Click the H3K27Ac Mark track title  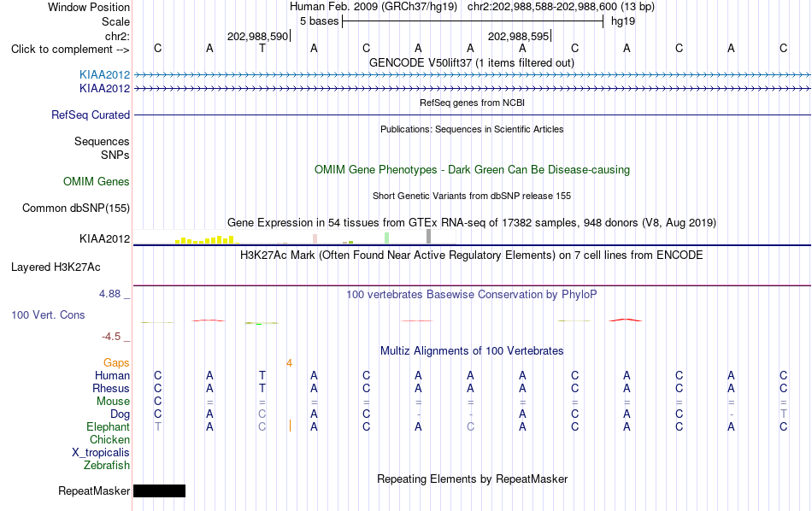tap(472, 255)
